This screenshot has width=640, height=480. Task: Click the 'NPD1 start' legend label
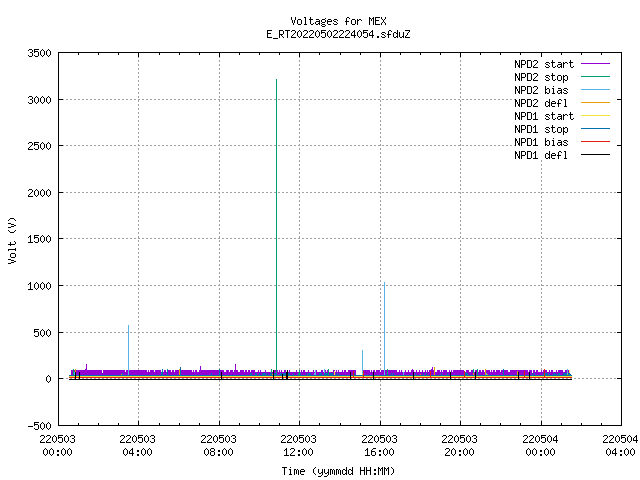544,116
